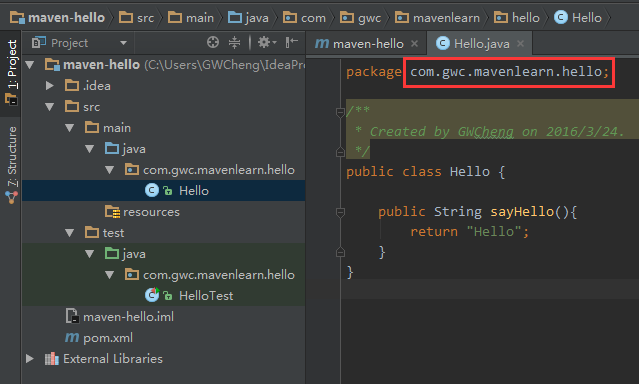Hide the Project tool window panel

(291, 42)
